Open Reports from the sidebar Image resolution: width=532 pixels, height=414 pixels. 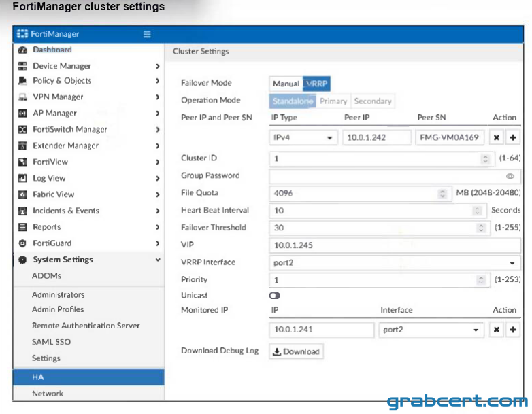pos(47,227)
